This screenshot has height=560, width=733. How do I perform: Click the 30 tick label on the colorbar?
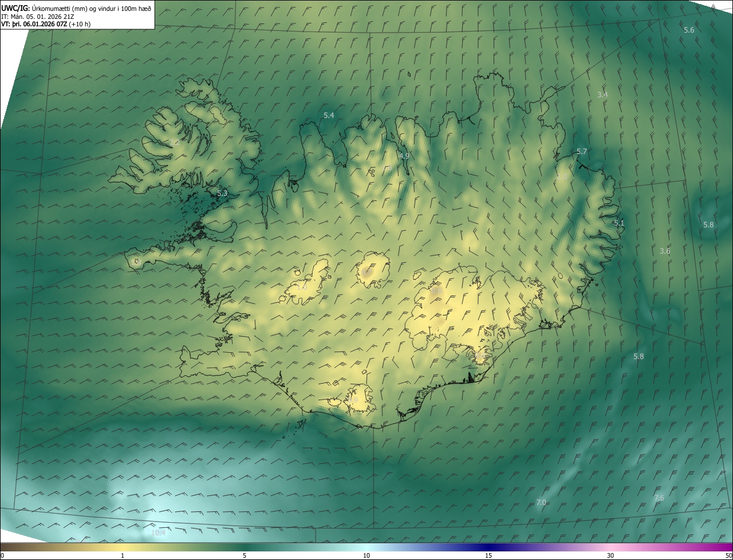click(610, 555)
